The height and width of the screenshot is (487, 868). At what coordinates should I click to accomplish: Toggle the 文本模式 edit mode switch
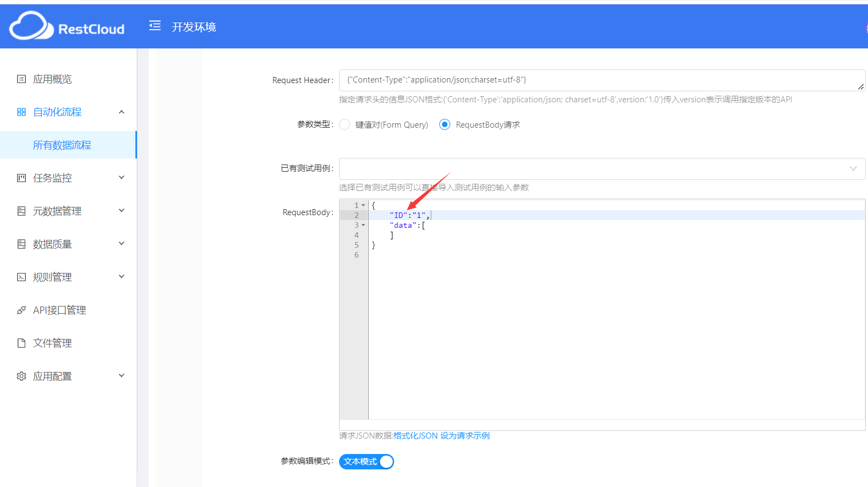pos(367,462)
